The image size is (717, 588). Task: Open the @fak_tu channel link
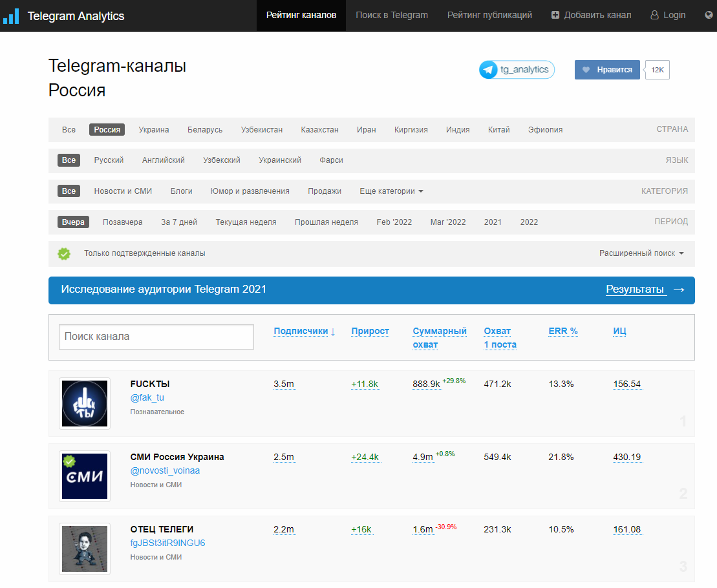coord(147,398)
